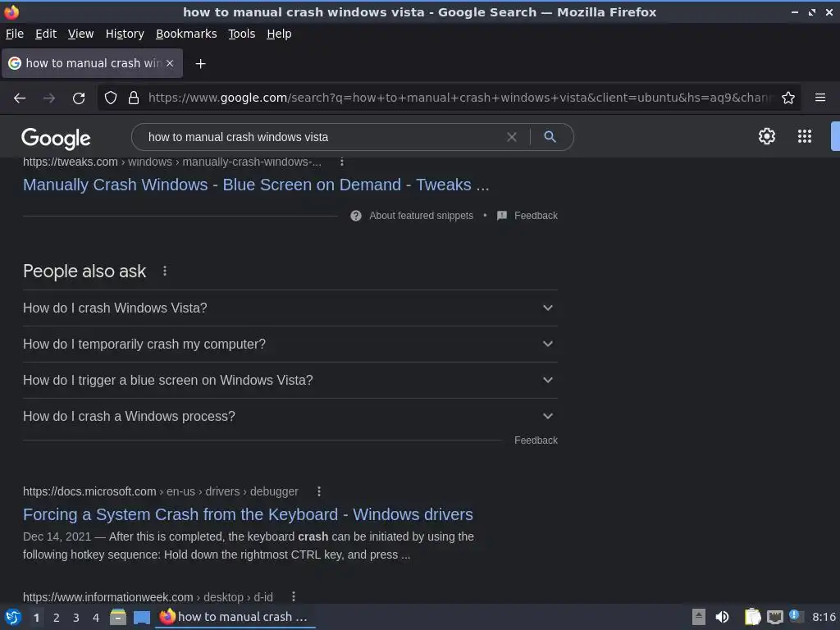Open the volume control in tray

click(722, 617)
